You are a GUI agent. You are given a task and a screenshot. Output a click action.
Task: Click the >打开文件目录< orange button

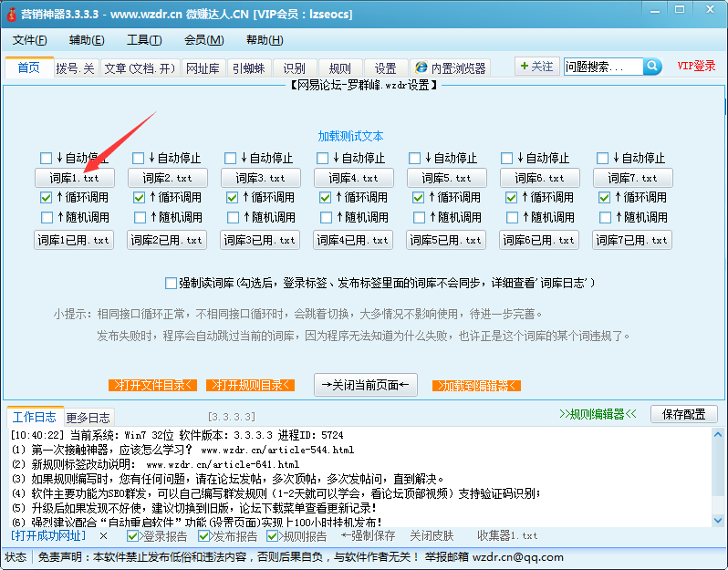pyautogui.click(x=152, y=385)
